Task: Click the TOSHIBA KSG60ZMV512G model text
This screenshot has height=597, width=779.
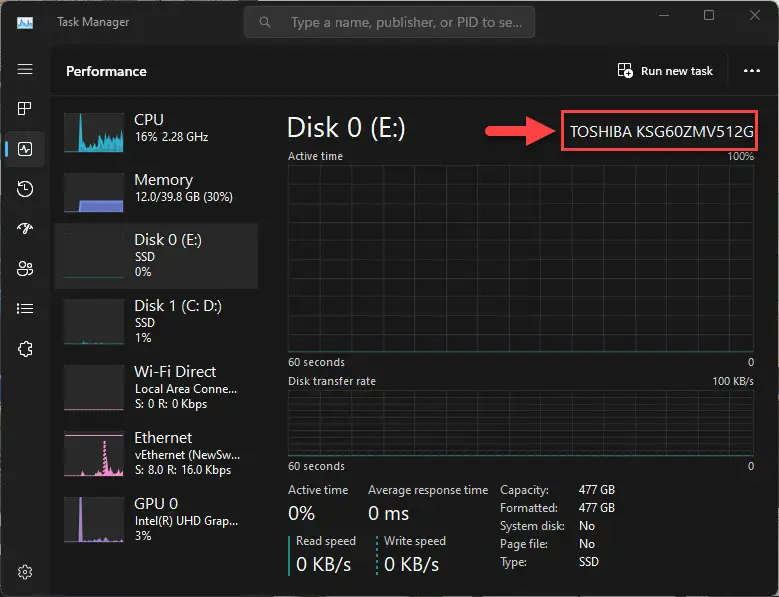Action: (661, 132)
